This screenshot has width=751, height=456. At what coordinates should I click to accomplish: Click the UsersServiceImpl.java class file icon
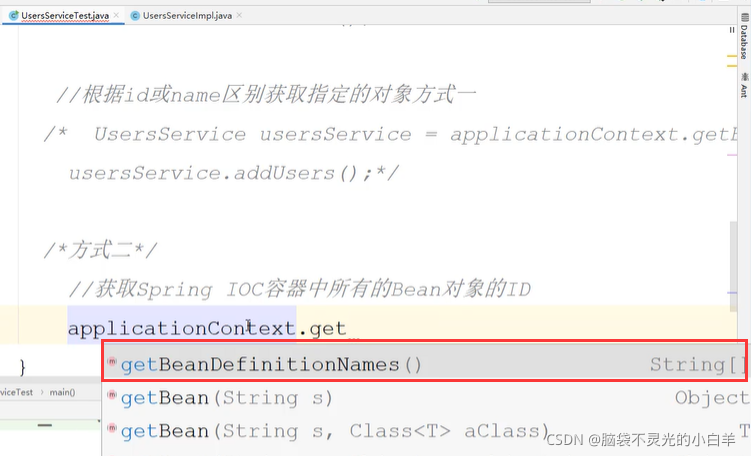click(135, 16)
